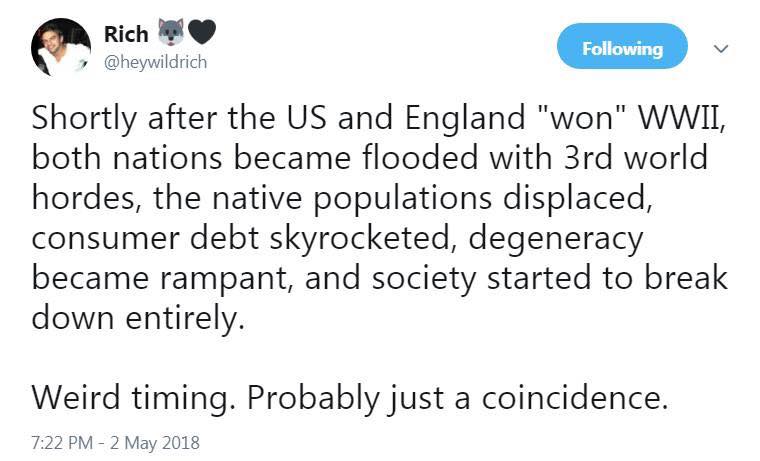
Task: Click the black heart emoji in the header
Action: pos(201,33)
